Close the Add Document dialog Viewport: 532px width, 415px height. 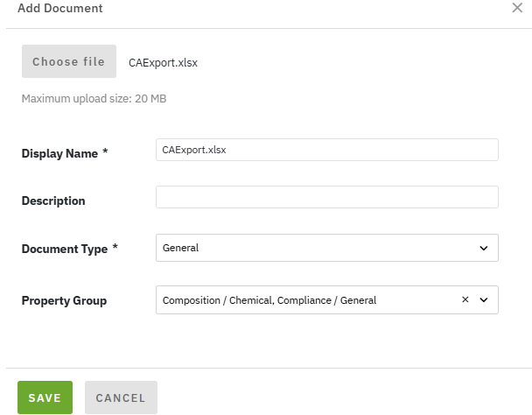[516, 8]
